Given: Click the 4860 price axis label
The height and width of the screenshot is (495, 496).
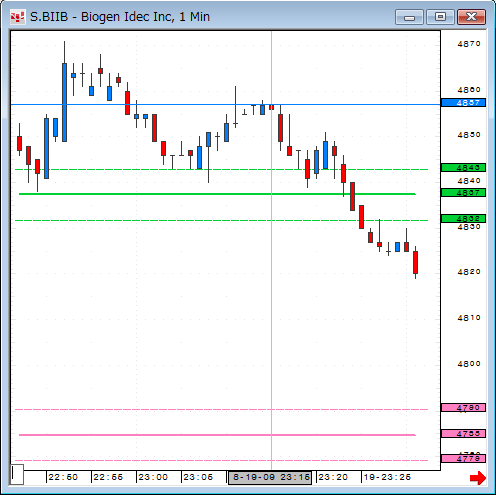Looking at the screenshot, I should click(469, 90).
